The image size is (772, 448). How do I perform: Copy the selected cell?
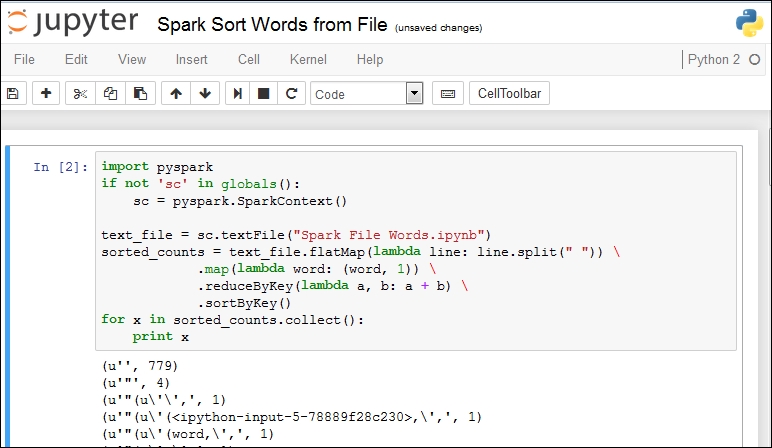coord(110,94)
